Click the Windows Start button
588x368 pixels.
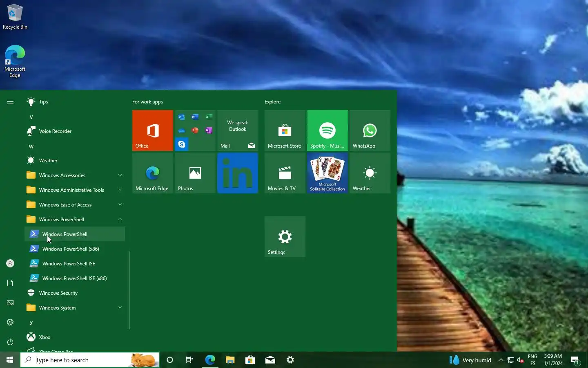tap(10, 360)
